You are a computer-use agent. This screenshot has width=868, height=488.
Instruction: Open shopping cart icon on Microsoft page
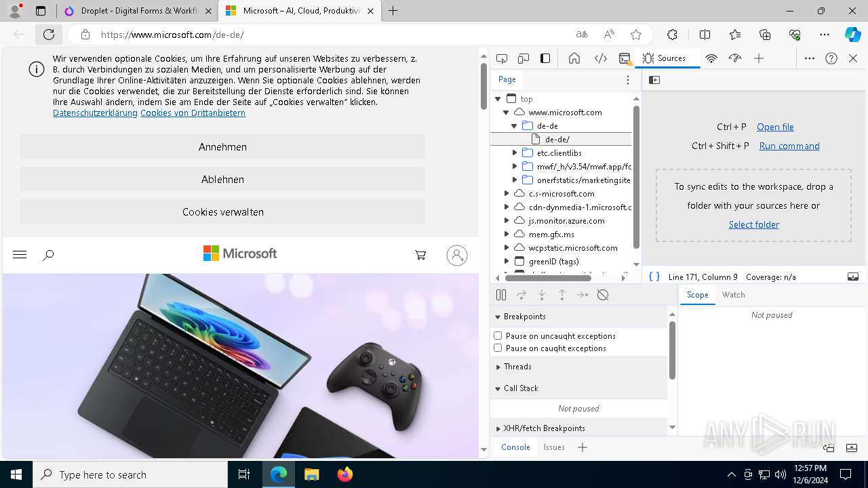[x=420, y=255]
